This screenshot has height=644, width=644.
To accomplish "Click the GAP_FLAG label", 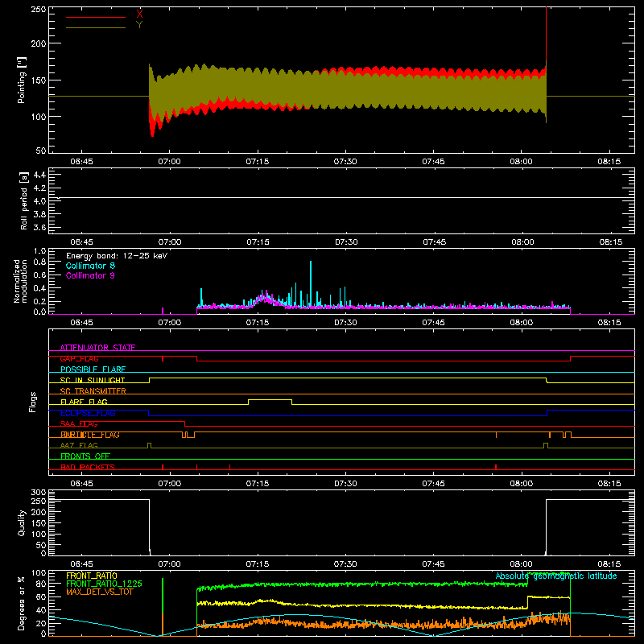I will pos(79,358).
